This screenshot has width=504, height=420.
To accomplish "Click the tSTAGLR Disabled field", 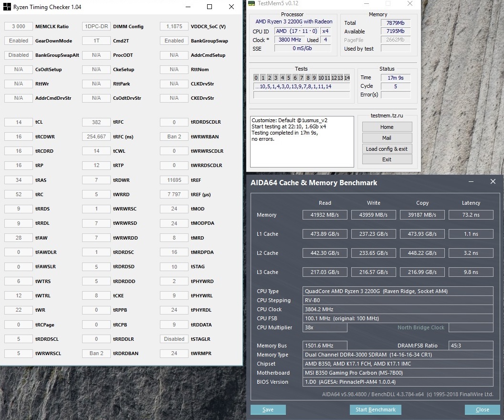I will click(174, 339).
